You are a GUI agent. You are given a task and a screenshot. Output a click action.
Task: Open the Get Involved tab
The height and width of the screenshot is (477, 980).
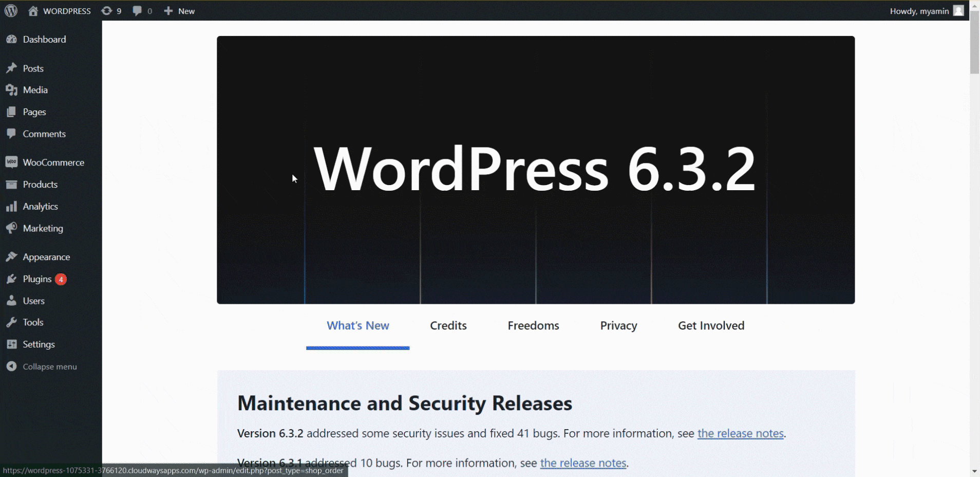(x=711, y=326)
